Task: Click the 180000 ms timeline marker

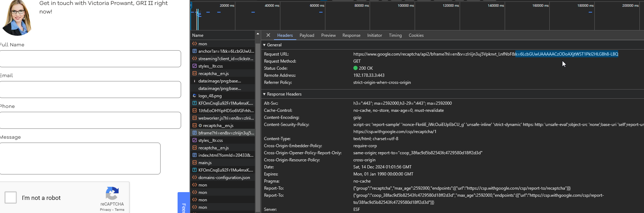Action: 585,6
